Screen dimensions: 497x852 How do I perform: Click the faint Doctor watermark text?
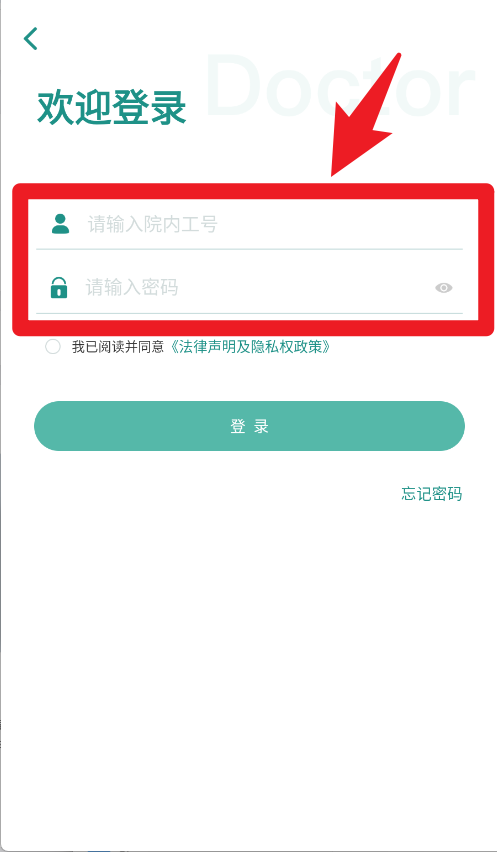(339, 85)
